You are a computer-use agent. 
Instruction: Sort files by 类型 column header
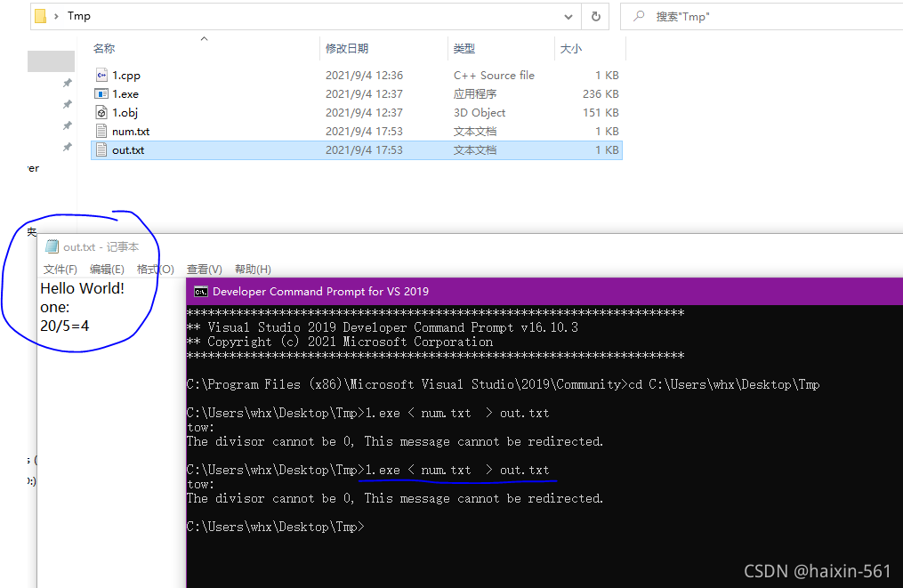464,48
